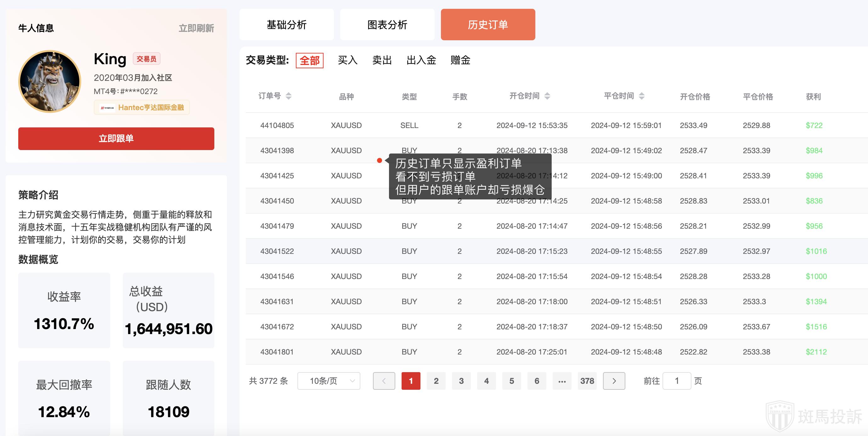This screenshot has height=436, width=868.
Task: Click 立即刷新 refresh link
Action: click(x=196, y=28)
